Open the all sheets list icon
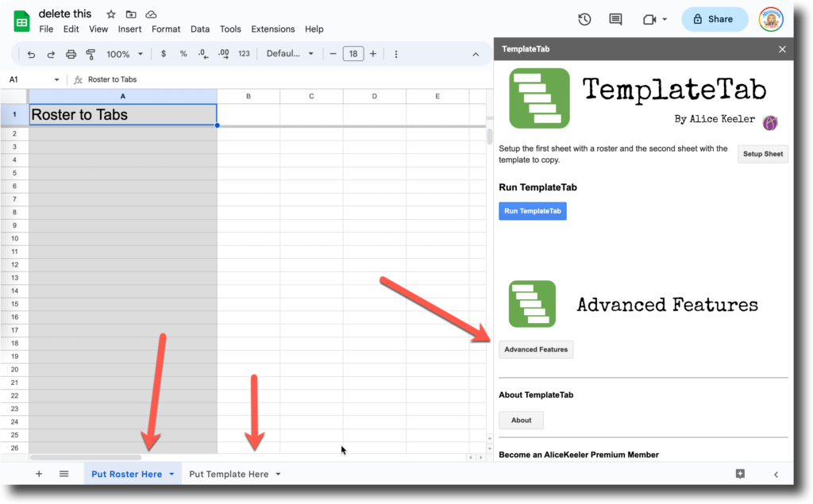The height and width of the screenshot is (504, 813). point(64,474)
